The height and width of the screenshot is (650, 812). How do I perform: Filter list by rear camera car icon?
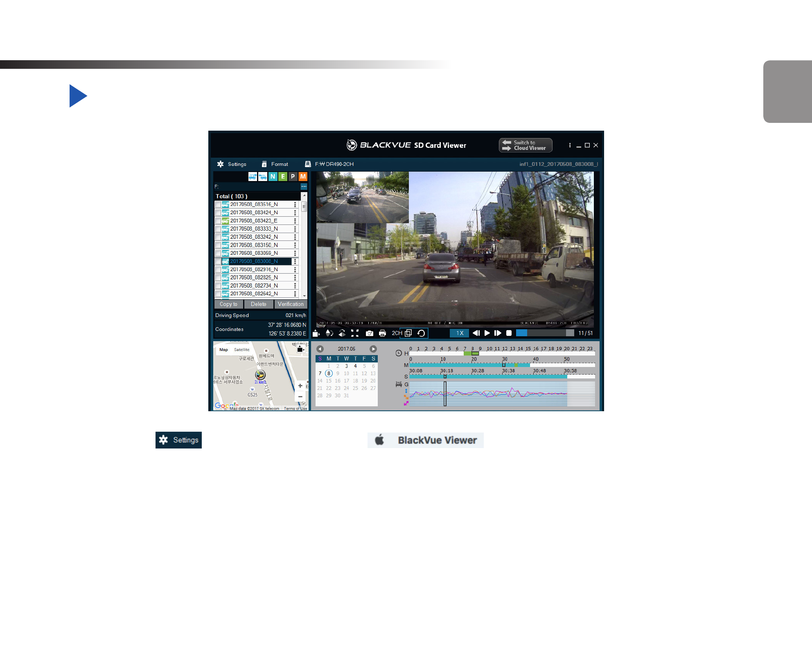[x=263, y=176]
